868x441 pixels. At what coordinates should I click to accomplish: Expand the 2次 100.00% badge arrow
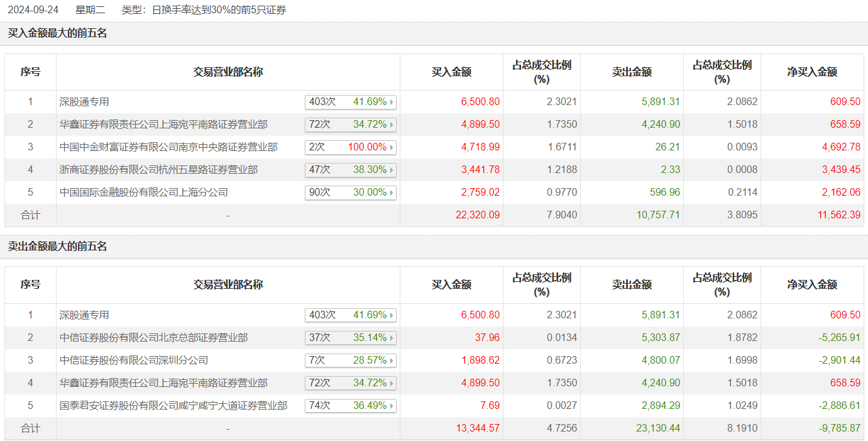coord(392,147)
